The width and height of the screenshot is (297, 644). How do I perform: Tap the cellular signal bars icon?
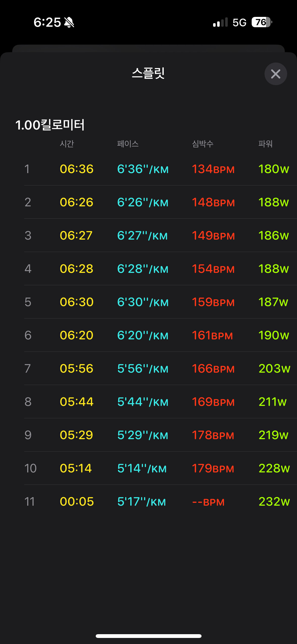pyautogui.click(x=220, y=22)
